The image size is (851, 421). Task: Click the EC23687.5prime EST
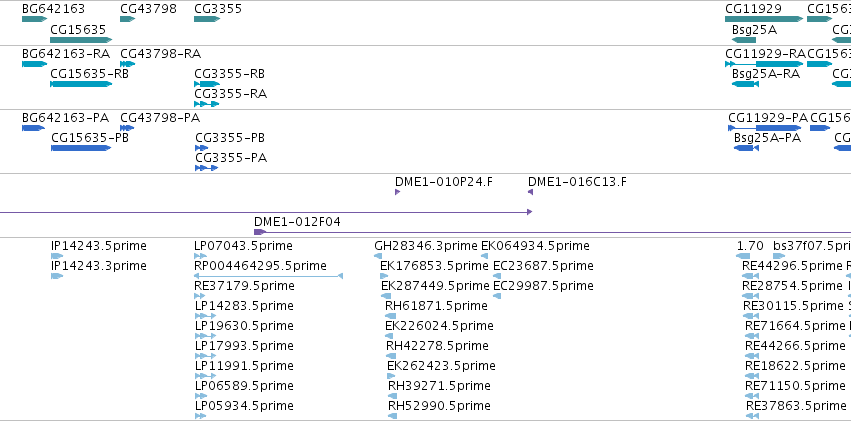click(497, 276)
